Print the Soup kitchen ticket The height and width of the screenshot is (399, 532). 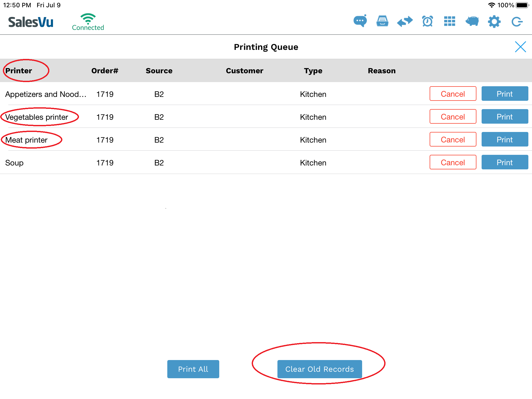504,162
